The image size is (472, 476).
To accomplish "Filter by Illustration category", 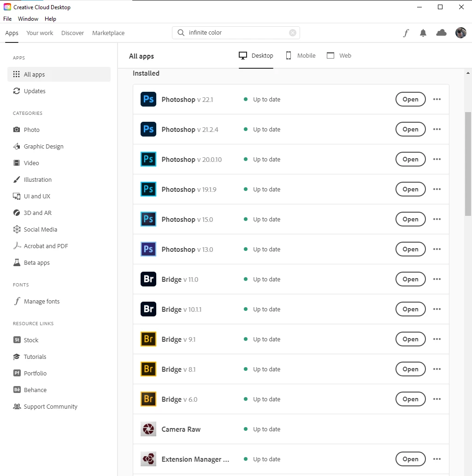I will point(32,180).
